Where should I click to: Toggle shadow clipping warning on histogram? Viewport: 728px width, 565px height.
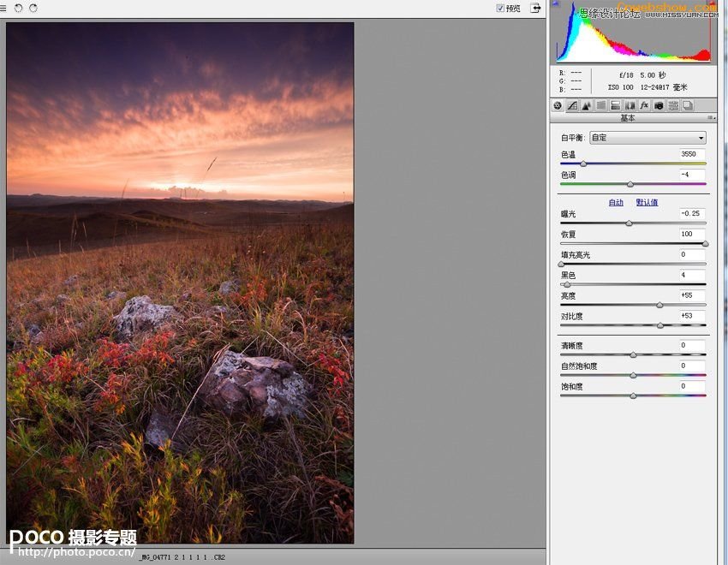pyautogui.click(x=556, y=4)
